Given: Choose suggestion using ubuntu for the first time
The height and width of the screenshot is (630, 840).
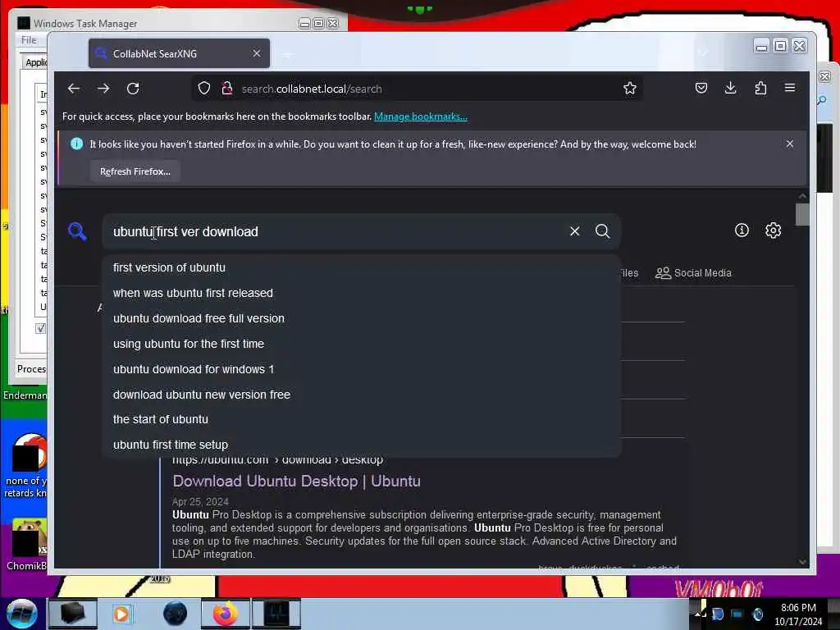Looking at the screenshot, I should click(x=362, y=344).
